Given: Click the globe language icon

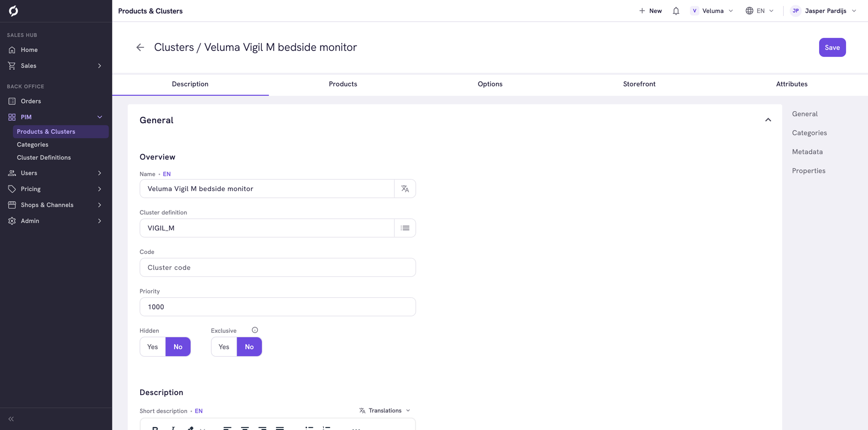Looking at the screenshot, I should (x=749, y=11).
